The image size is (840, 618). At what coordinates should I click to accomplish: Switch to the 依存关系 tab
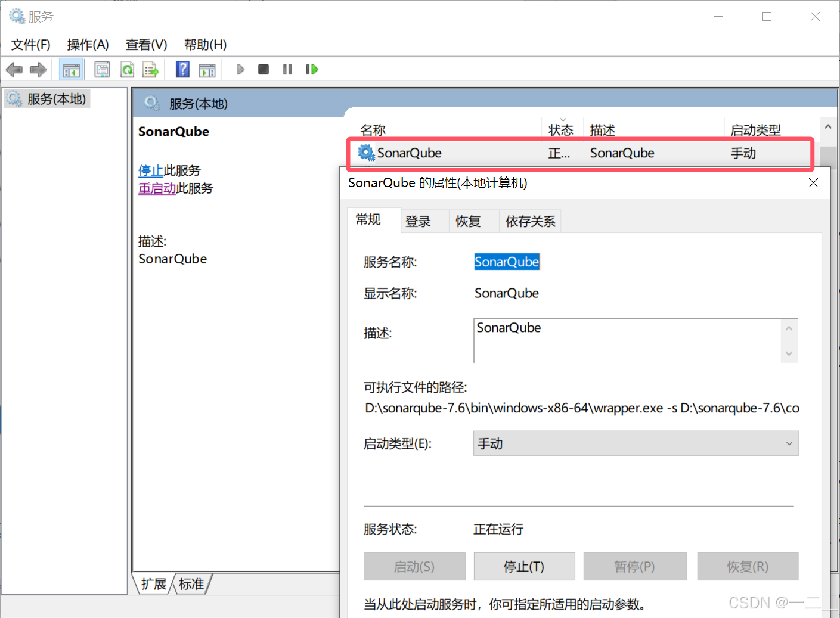(x=530, y=222)
